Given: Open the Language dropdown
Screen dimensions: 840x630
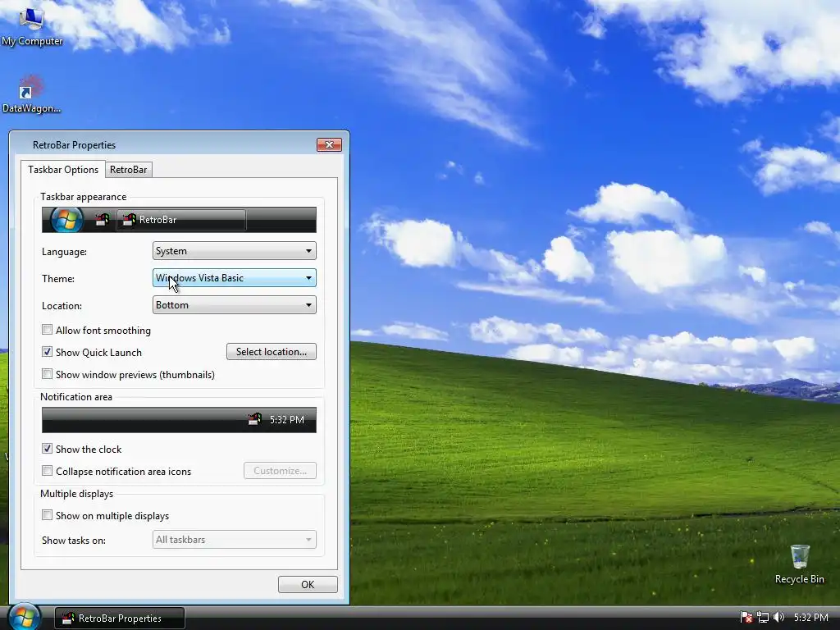Looking at the screenshot, I should pyautogui.click(x=234, y=251).
